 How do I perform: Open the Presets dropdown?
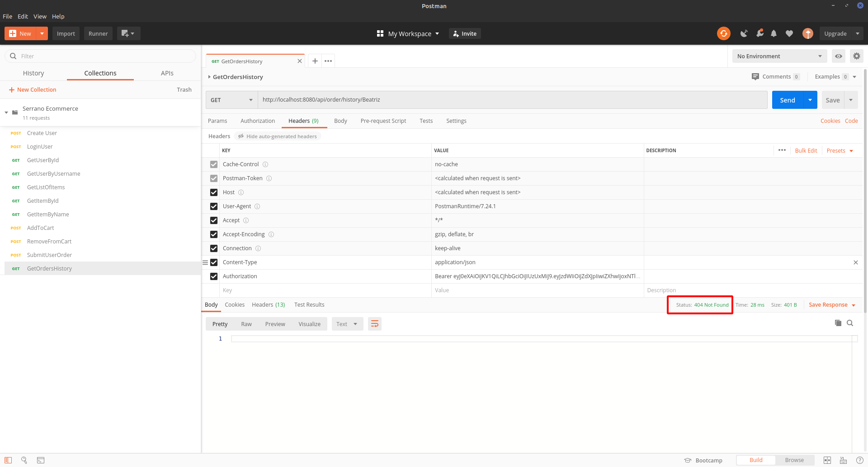tap(840, 151)
